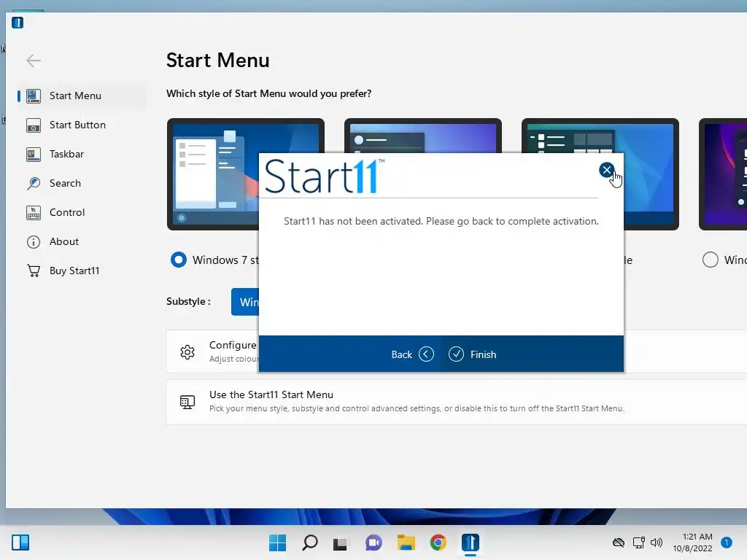Viewport: 747px width, 560px height.
Task: Open File Explorer from the taskbar
Action: pos(406,542)
